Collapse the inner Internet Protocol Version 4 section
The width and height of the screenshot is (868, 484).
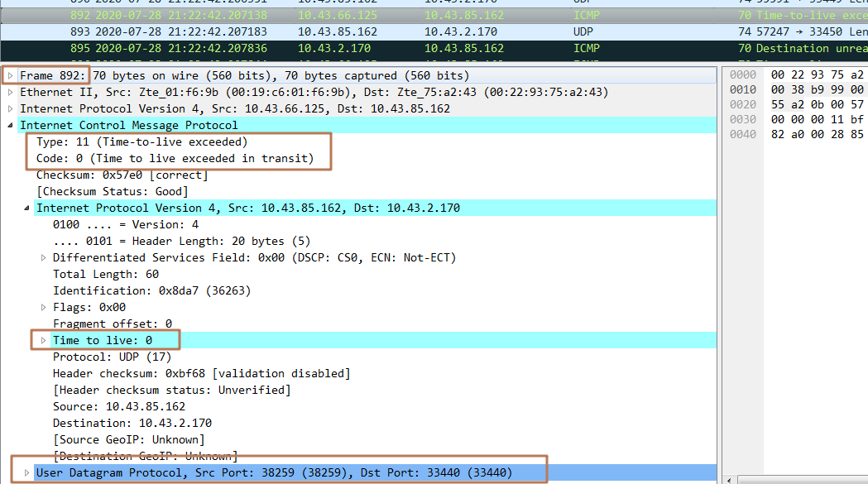26,208
